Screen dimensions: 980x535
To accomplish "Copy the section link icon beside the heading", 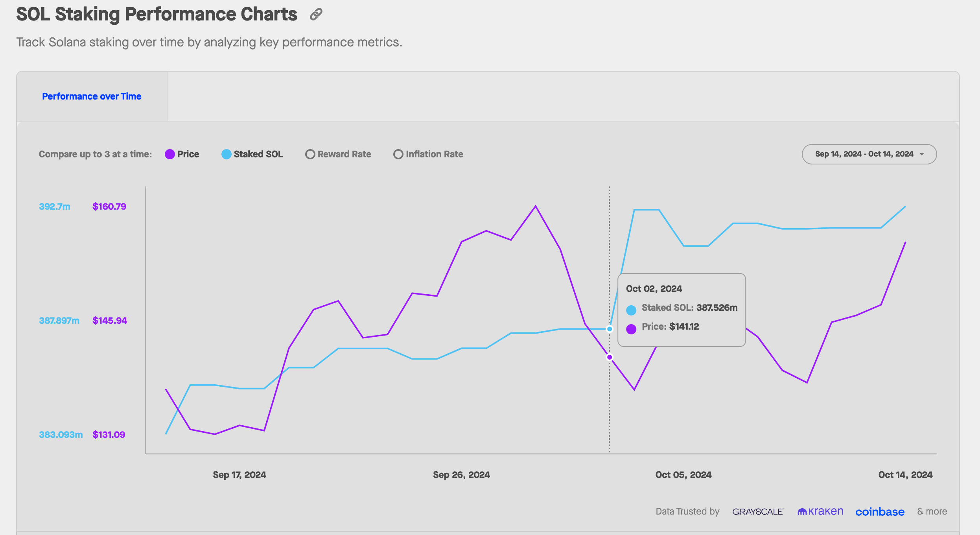I will point(316,15).
